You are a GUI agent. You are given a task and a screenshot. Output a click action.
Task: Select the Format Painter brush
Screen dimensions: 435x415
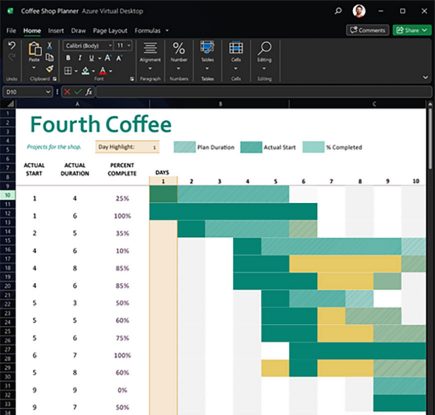[50, 69]
